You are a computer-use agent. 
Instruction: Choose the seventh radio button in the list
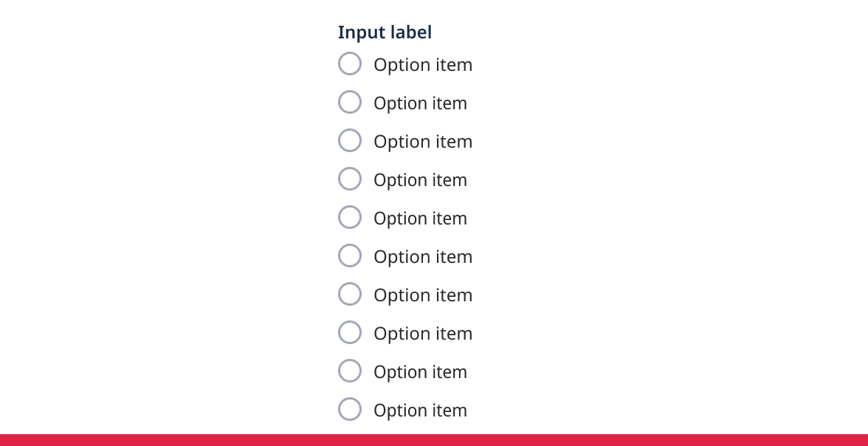350,294
